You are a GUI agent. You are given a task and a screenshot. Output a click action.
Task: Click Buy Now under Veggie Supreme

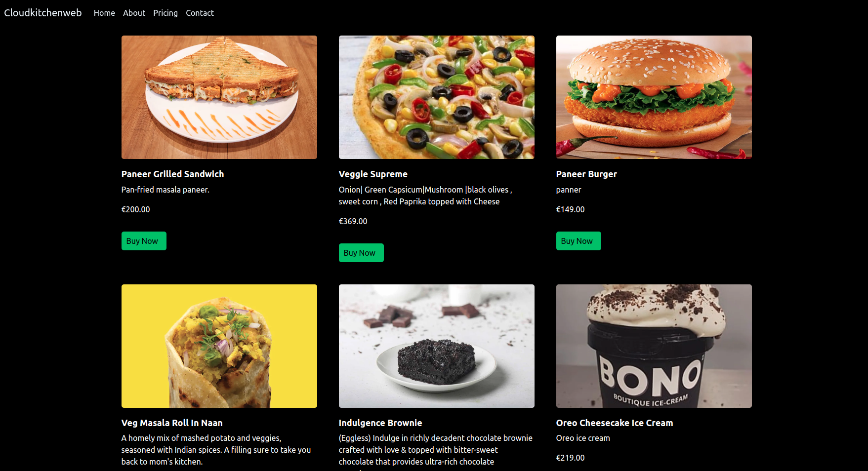(x=361, y=253)
